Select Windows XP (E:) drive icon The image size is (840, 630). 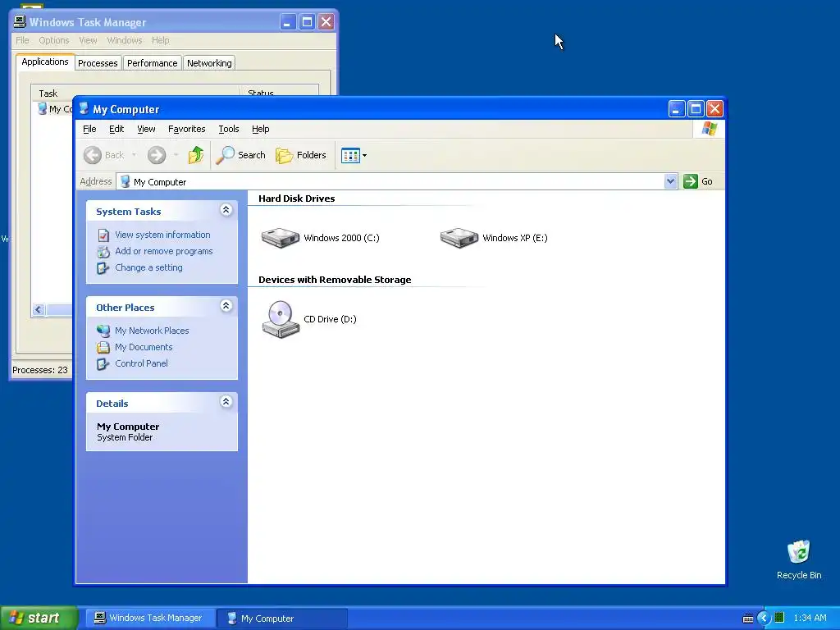click(459, 238)
